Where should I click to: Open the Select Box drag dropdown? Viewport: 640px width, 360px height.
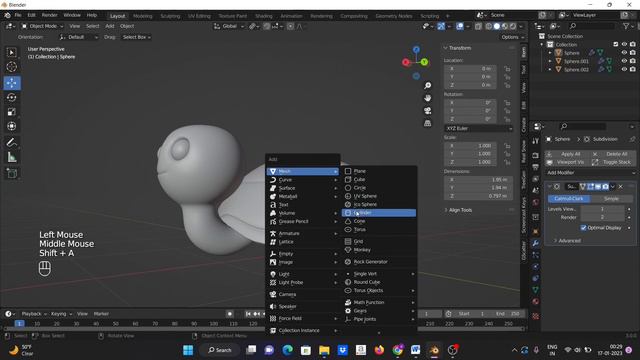click(x=137, y=37)
